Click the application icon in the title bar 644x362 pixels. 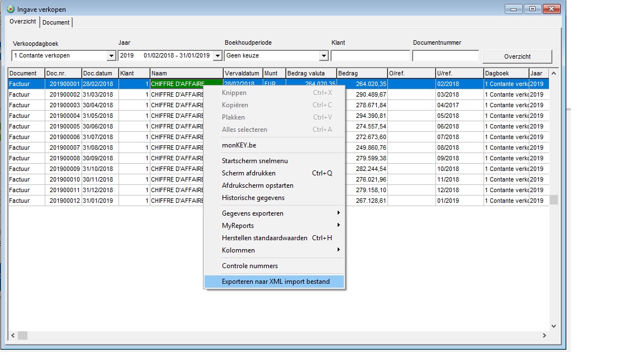pyautogui.click(x=10, y=9)
